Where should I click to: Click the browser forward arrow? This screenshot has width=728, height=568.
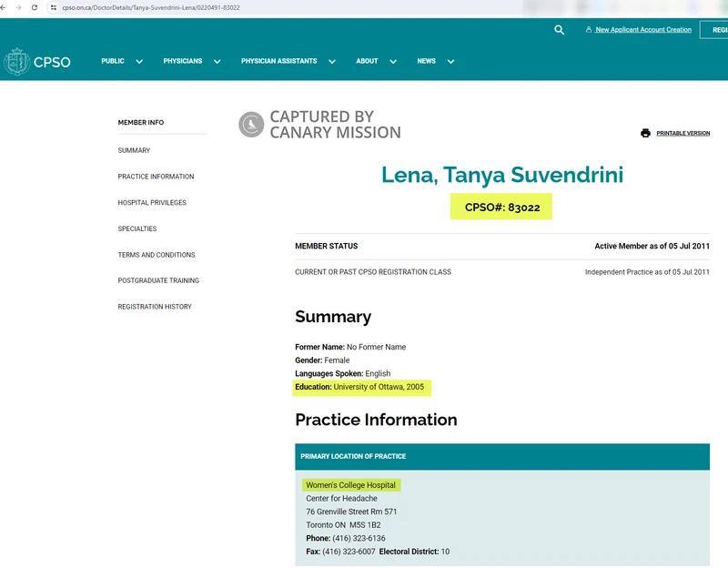(x=18, y=7)
